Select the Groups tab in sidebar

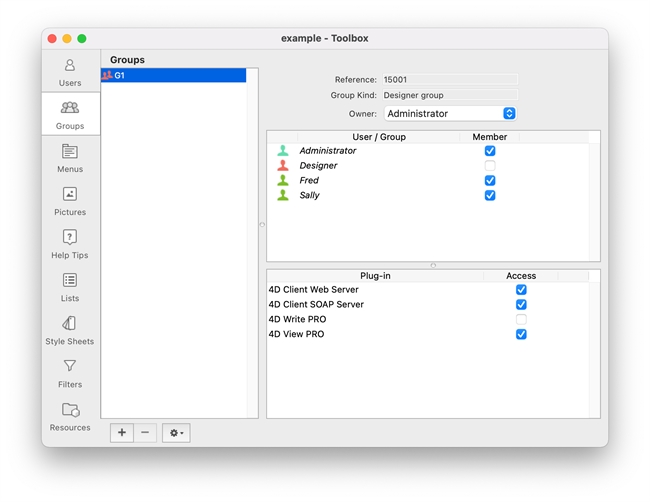[x=70, y=115]
